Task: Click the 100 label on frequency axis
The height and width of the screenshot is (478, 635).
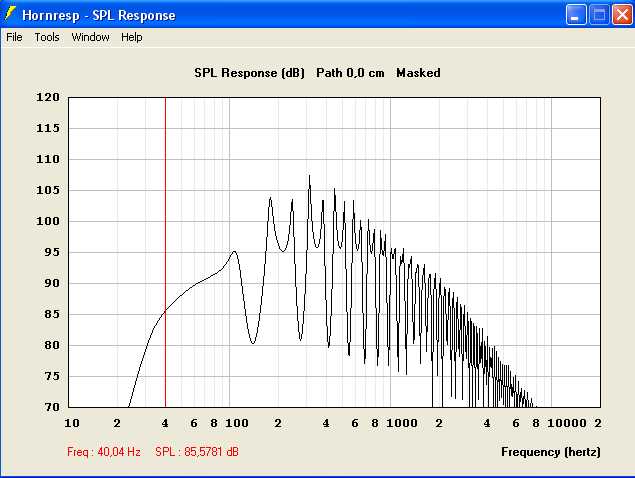Action: pyautogui.click(x=237, y=423)
